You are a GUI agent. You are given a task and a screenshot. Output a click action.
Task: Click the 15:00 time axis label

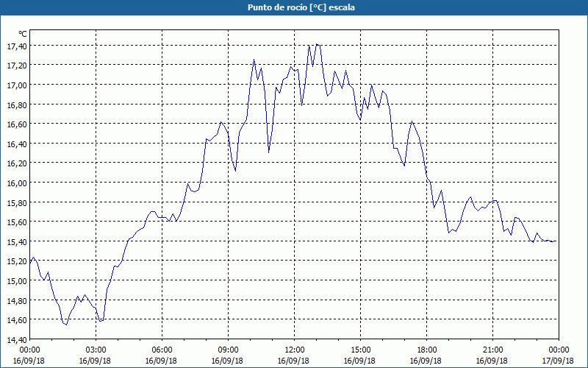pyautogui.click(x=361, y=350)
